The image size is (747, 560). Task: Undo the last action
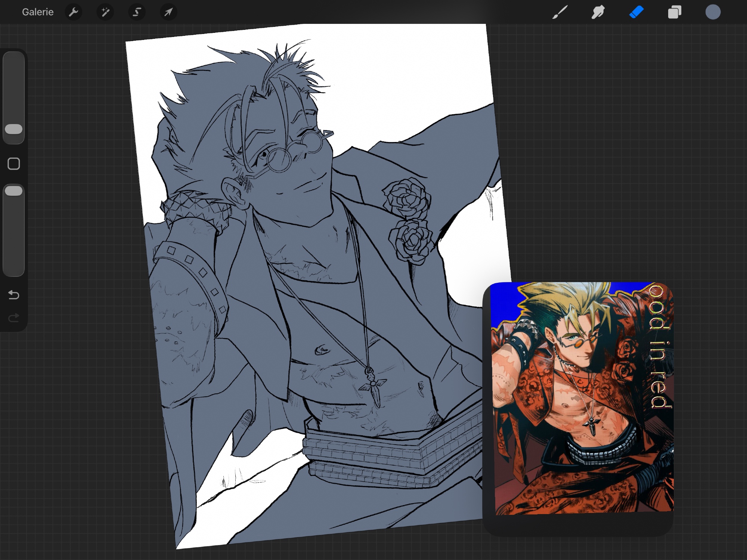14,295
